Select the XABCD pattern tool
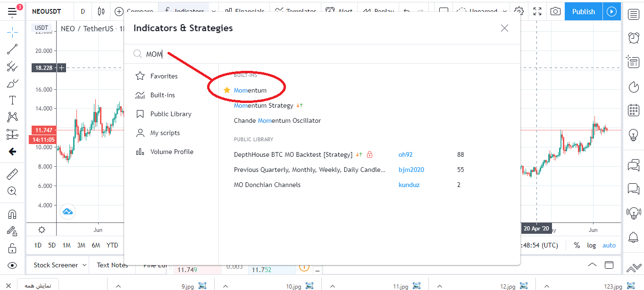Screen dimensions: 644x290 coord(13,117)
